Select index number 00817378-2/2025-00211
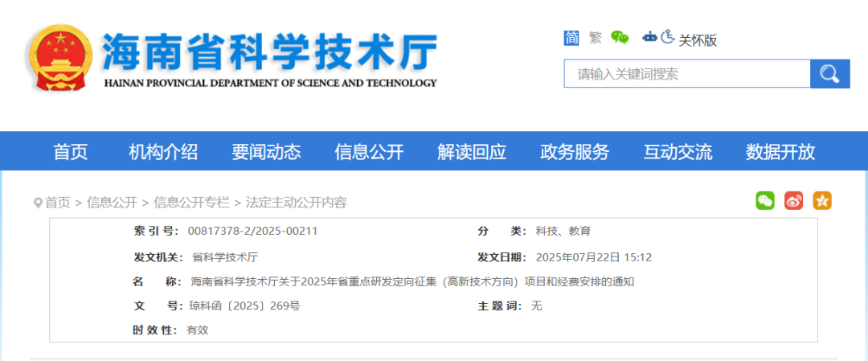Image resolution: width=868 pixels, height=361 pixels. 253,231
